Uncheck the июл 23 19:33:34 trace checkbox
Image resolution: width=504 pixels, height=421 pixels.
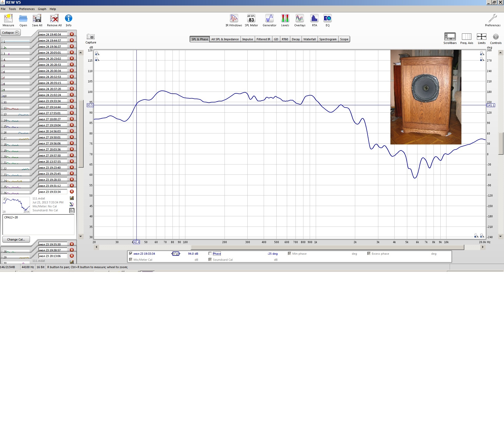(x=131, y=254)
